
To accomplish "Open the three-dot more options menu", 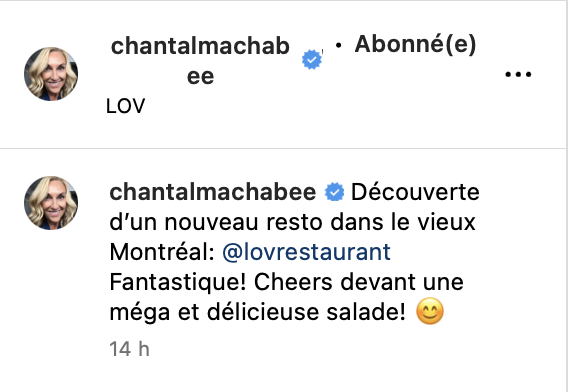I will (518, 75).
